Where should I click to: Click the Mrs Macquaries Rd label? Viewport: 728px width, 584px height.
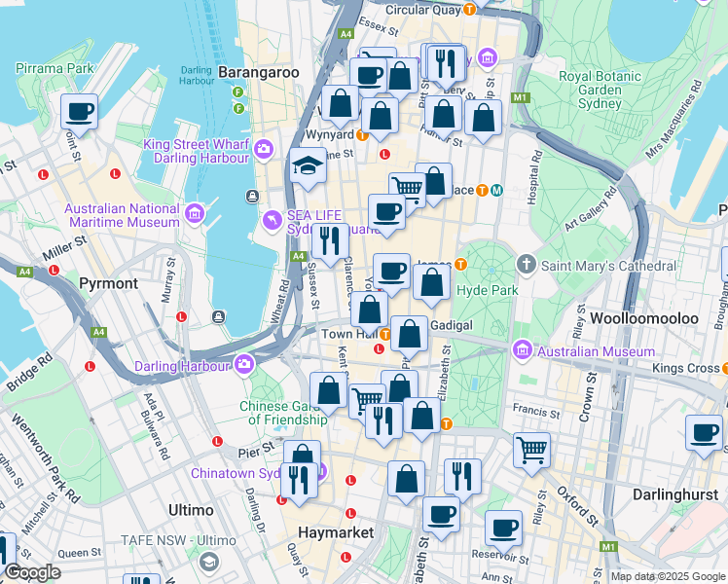pyautogui.click(x=673, y=120)
